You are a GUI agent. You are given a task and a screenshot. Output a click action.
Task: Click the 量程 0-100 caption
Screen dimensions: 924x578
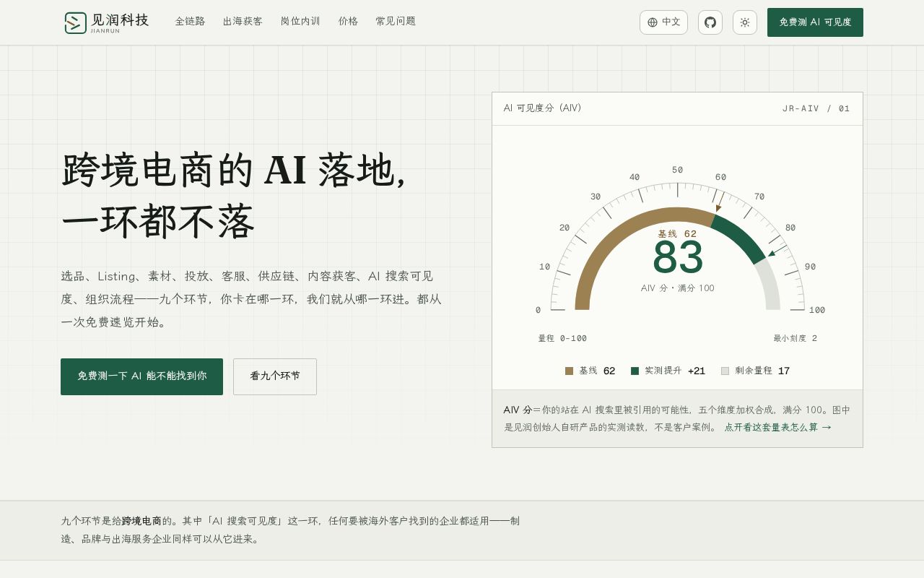(562, 338)
